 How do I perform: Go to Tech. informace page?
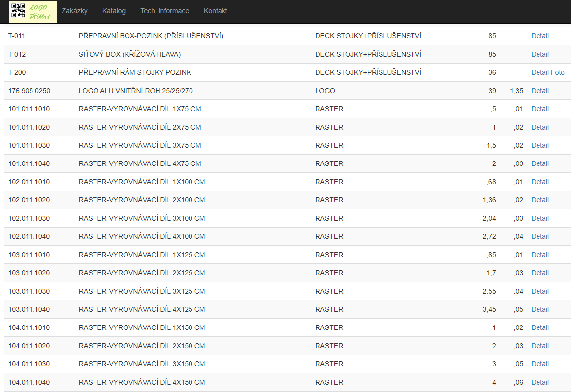click(x=164, y=11)
